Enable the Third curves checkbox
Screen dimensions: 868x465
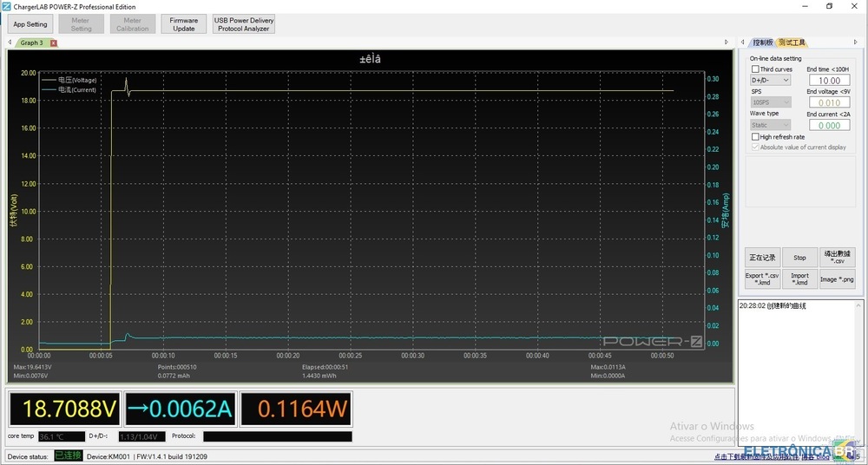pyautogui.click(x=755, y=69)
